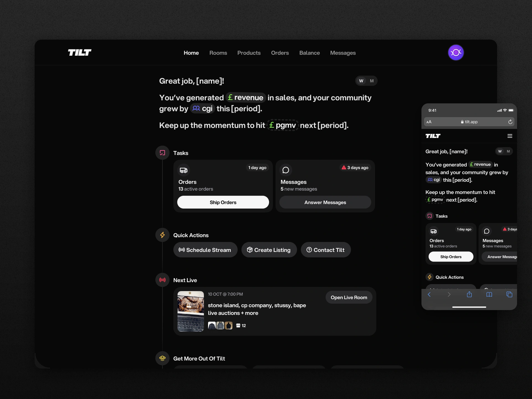Tap the Tasks section icon in the mobile view

tap(429, 216)
